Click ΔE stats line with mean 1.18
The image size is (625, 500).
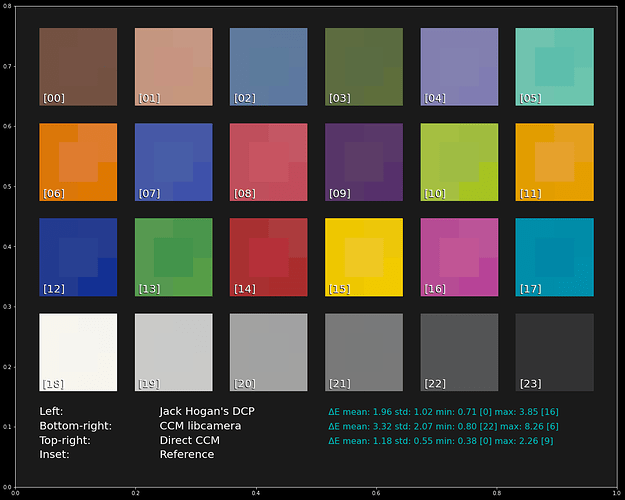coord(440,441)
